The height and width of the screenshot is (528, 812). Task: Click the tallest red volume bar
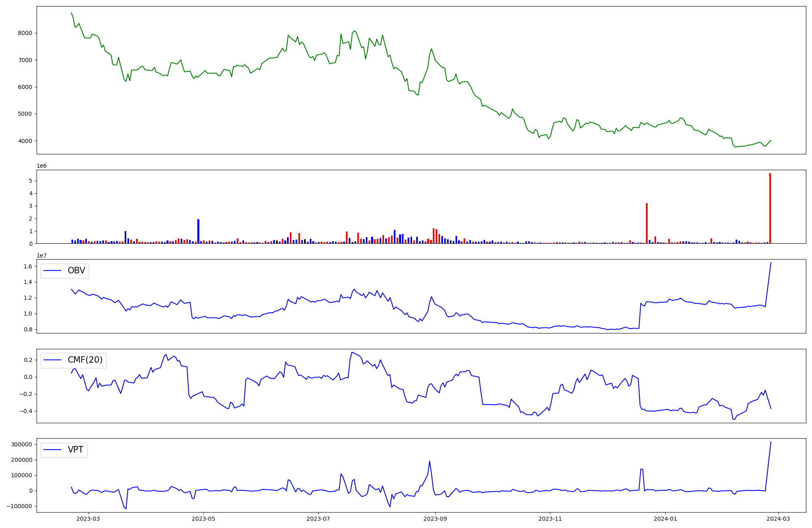point(770,208)
